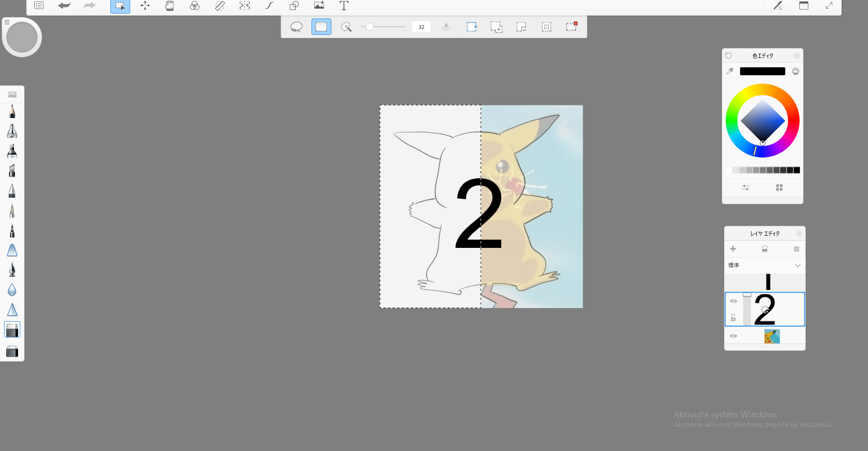This screenshot has height=451, width=868.
Task: Click the sample all layers drop icon
Action: [x=446, y=27]
